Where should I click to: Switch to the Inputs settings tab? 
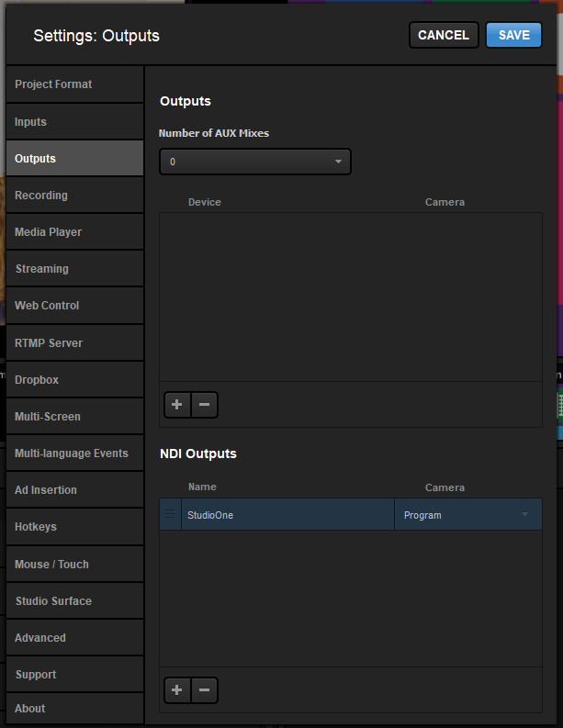(x=74, y=122)
